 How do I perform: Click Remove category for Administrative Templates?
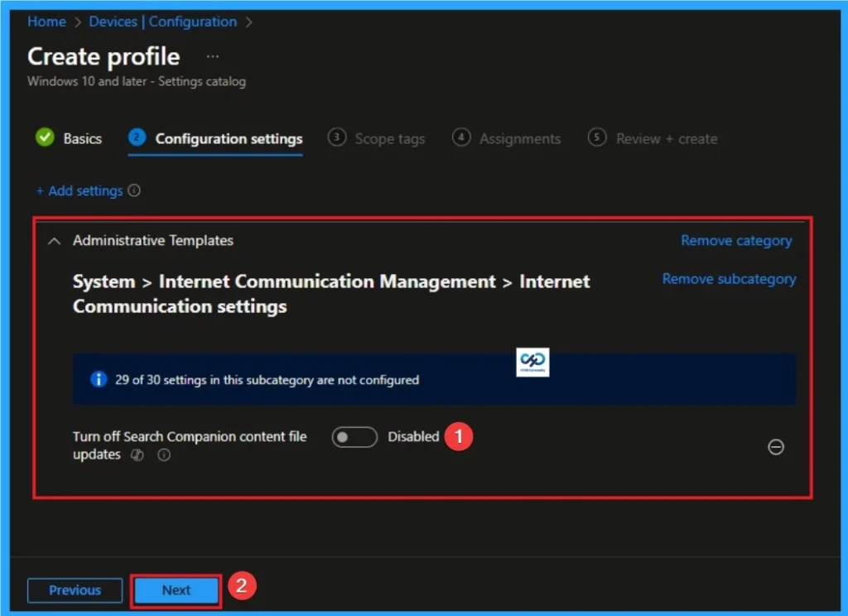(x=735, y=240)
